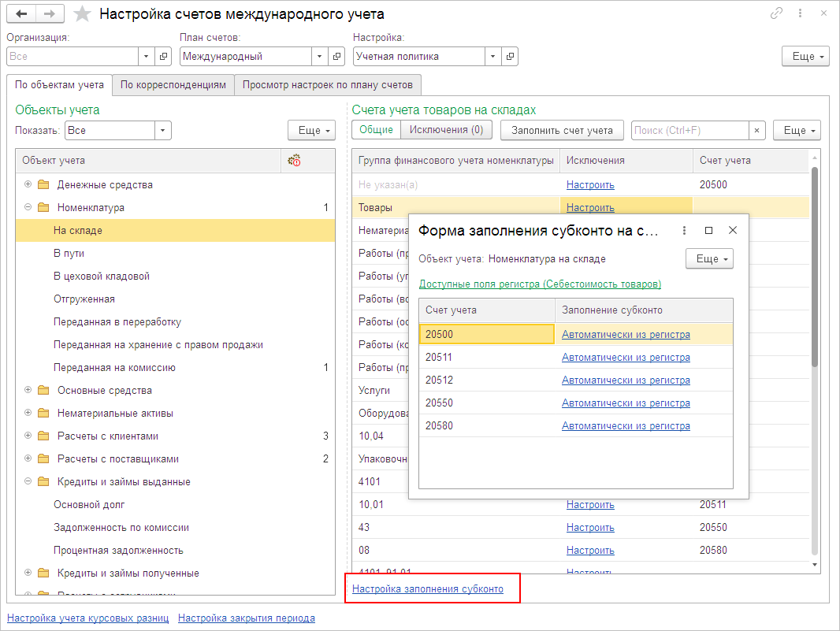Open Настройка заполнения субконто link
The width and height of the screenshot is (840, 631).
pos(427,588)
